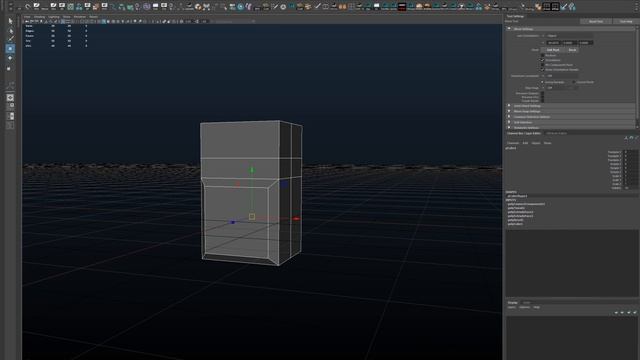Expand the Soft Selection section
Image resolution: width=640 pixels, height=360 pixels.
[x=509, y=122]
